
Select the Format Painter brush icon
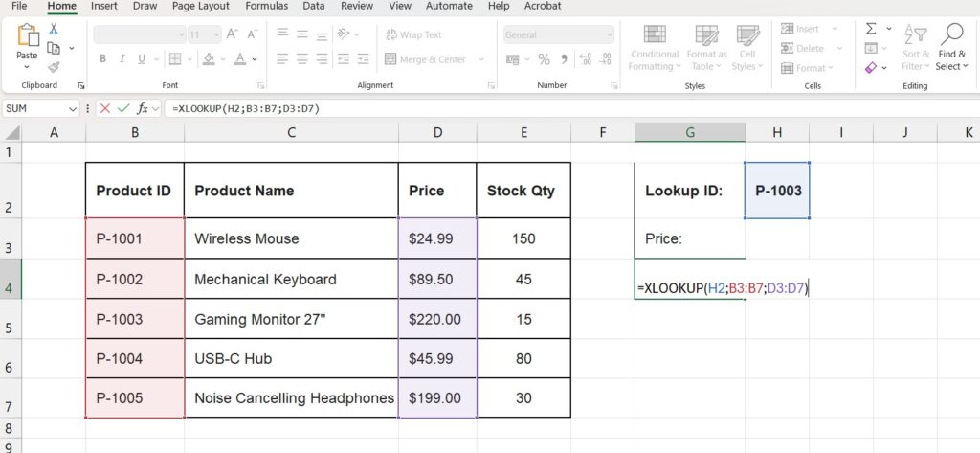54,67
